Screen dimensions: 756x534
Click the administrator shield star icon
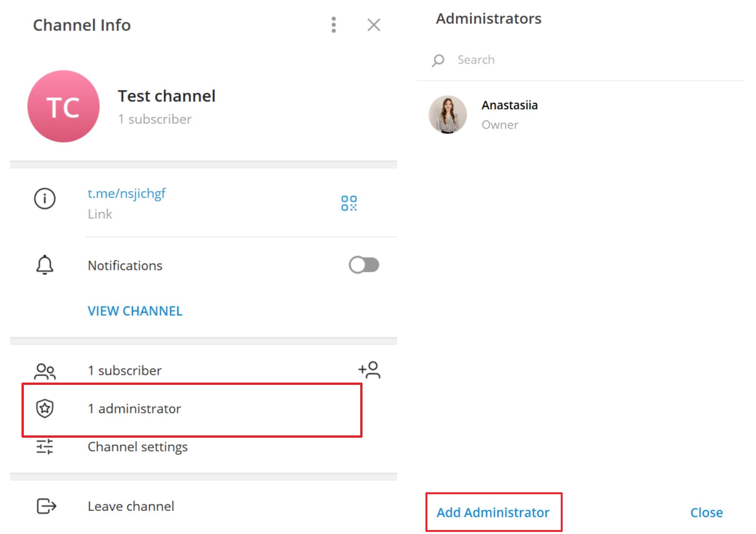pyautogui.click(x=45, y=408)
